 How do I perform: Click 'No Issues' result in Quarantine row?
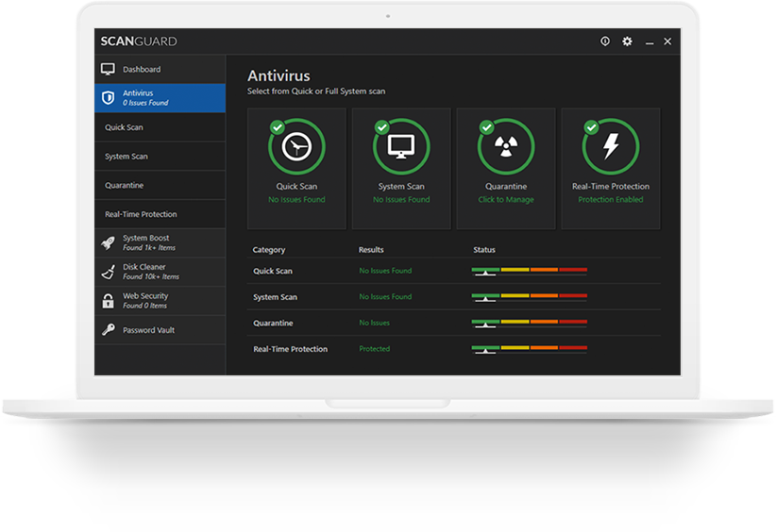(x=374, y=323)
